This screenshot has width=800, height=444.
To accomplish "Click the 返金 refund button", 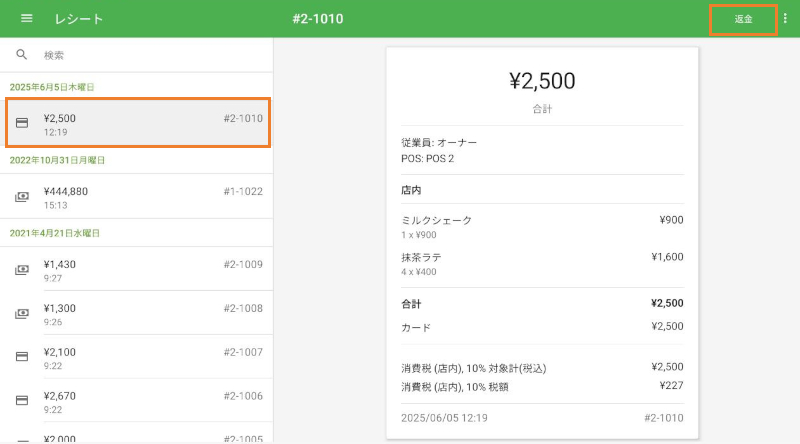I will pos(743,19).
